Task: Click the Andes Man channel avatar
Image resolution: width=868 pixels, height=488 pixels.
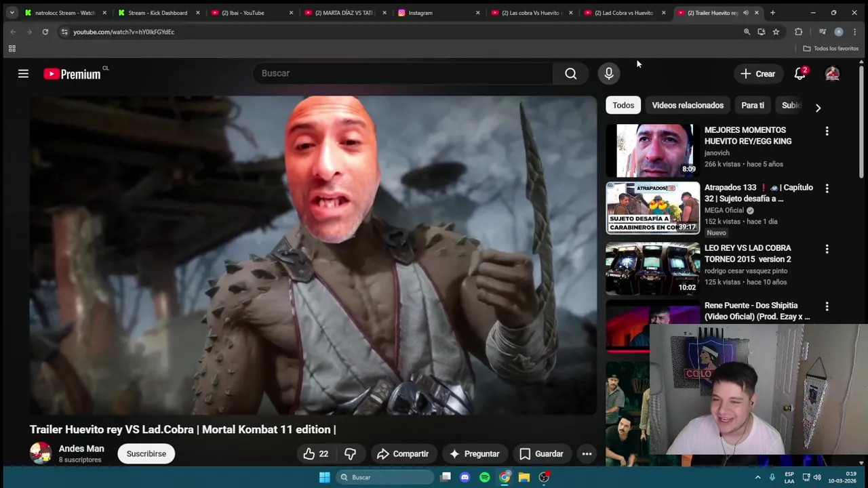Action: click(41, 453)
